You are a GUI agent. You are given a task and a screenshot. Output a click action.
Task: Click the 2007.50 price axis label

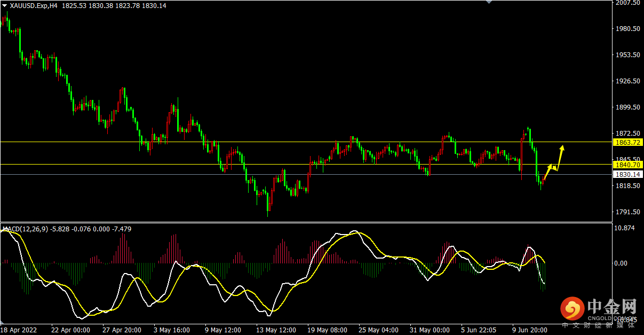click(x=627, y=3)
